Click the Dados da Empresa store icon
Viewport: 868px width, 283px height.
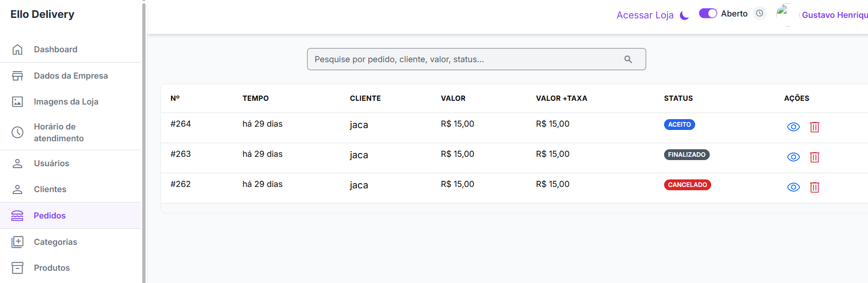tap(17, 76)
